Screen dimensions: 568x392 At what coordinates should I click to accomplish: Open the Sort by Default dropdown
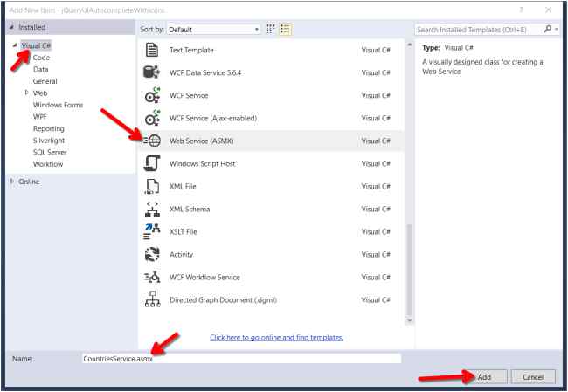pyautogui.click(x=214, y=30)
